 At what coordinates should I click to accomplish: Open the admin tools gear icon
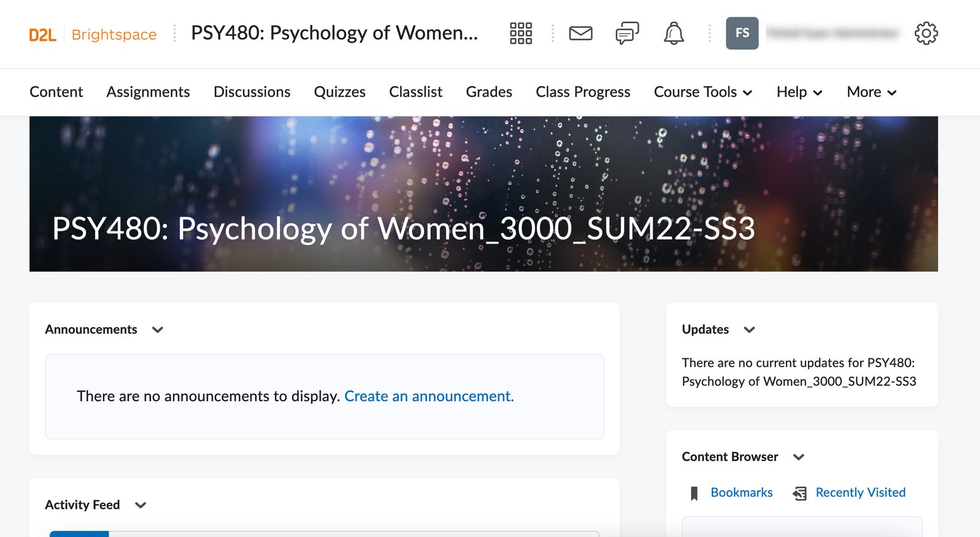925,33
